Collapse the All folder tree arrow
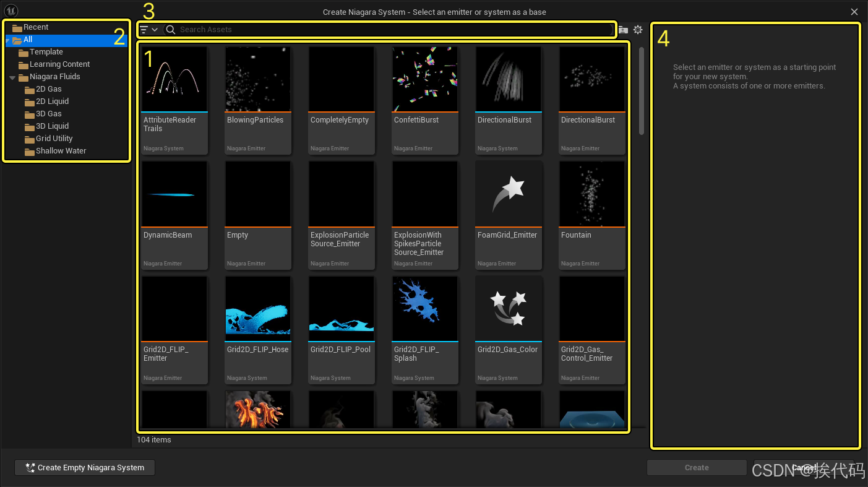Image resolution: width=868 pixels, height=487 pixels. [x=8, y=40]
